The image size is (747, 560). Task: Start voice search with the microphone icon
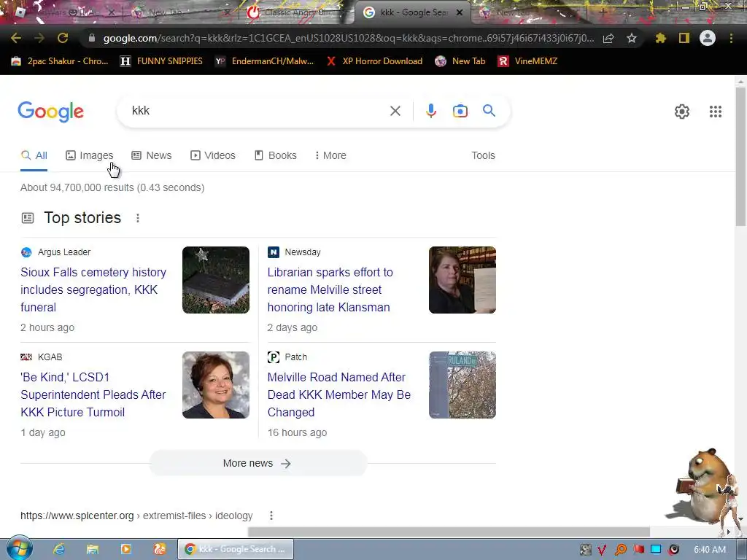click(430, 111)
